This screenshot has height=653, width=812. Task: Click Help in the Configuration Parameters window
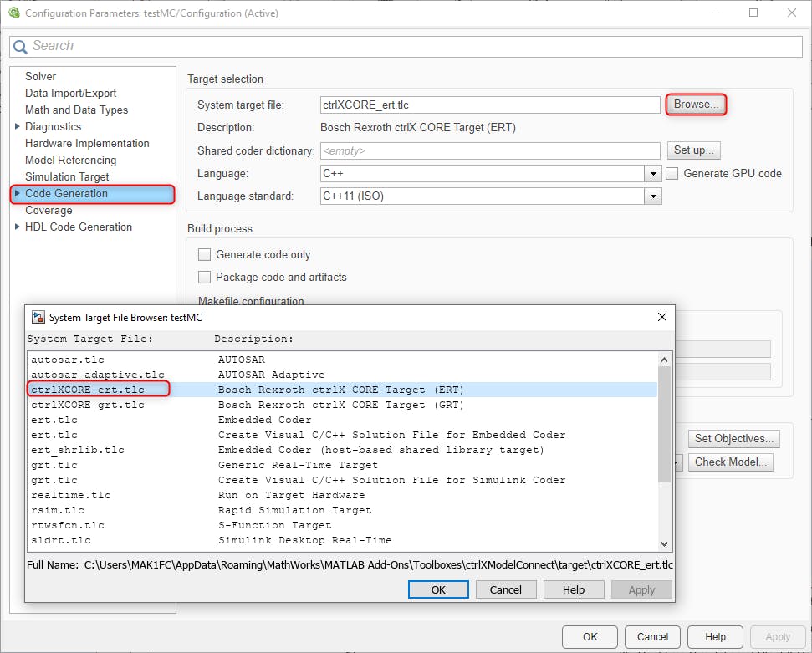tap(715, 637)
